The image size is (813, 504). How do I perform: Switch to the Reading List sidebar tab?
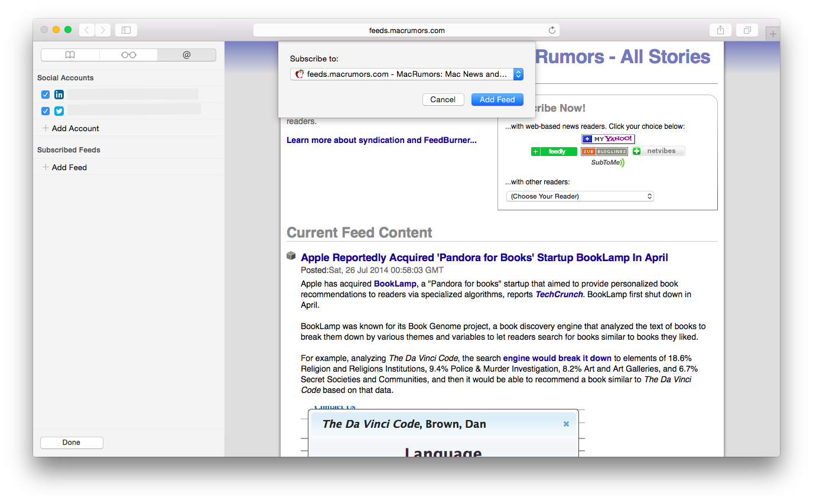coord(128,55)
